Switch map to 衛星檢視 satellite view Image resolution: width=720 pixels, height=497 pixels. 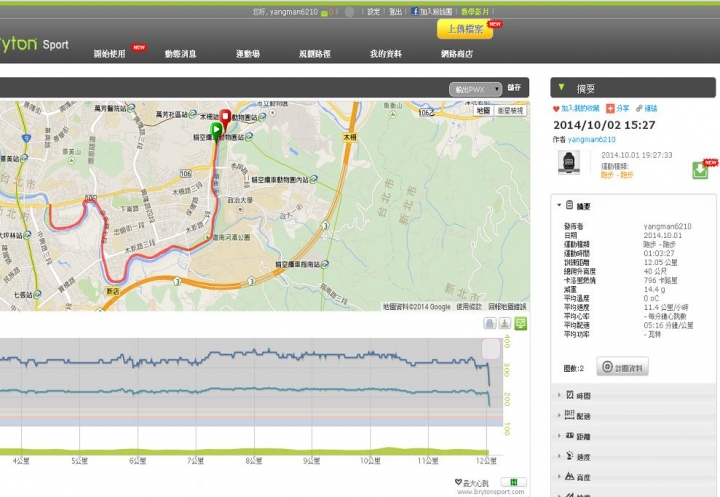point(510,110)
